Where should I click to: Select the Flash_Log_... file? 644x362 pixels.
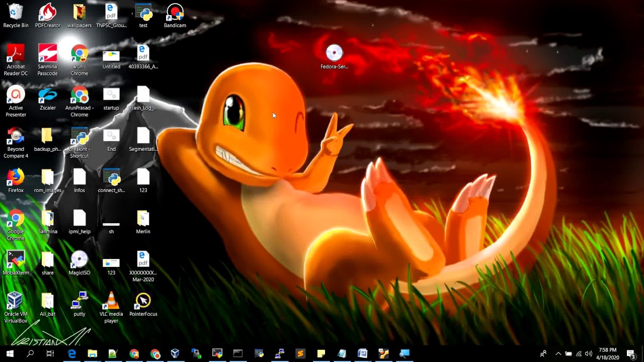[143, 98]
